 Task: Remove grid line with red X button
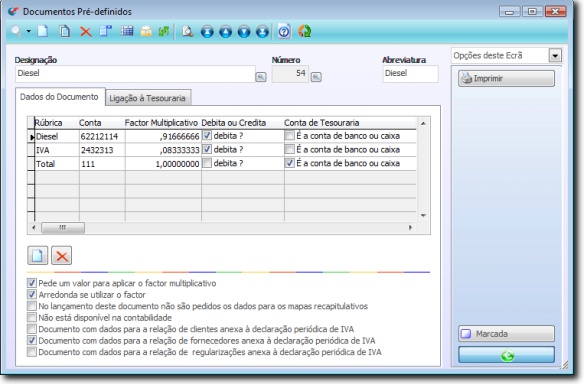point(61,256)
